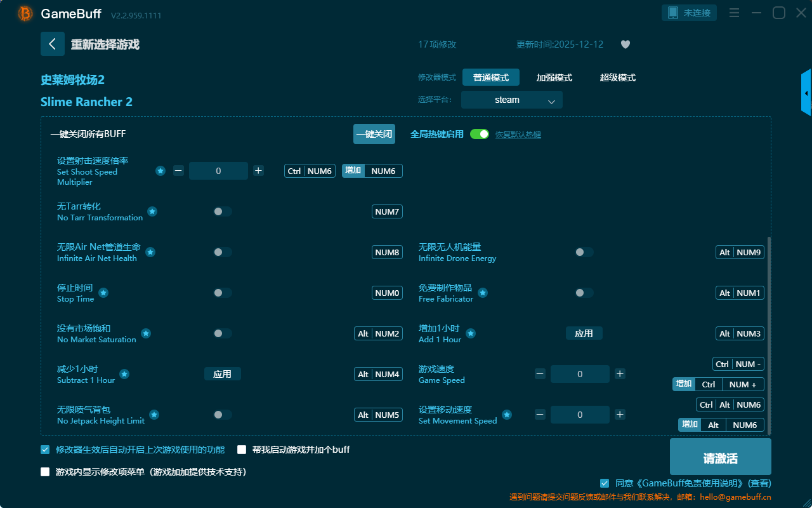The image size is (812, 508).
Task: Click the GameBuff logo icon
Action: pos(25,13)
